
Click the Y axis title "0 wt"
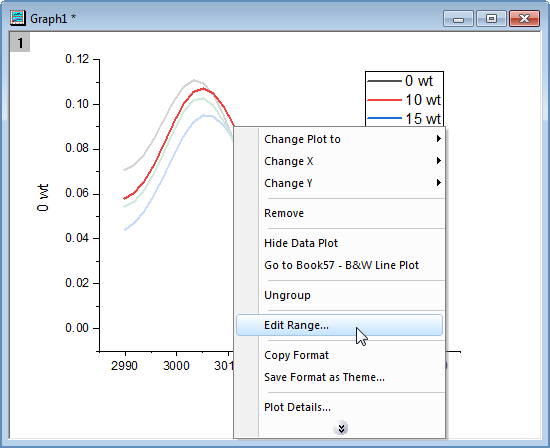point(42,198)
